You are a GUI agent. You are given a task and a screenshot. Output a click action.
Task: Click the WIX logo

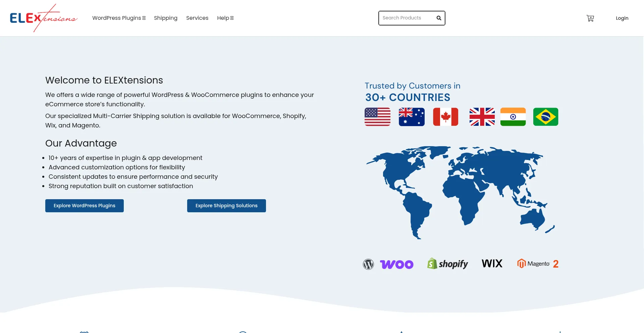click(x=492, y=264)
